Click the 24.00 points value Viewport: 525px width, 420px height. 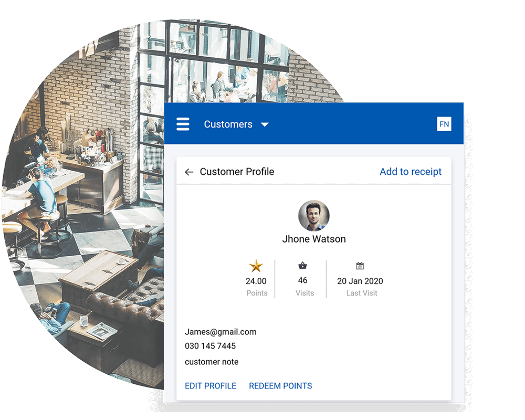[257, 281]
